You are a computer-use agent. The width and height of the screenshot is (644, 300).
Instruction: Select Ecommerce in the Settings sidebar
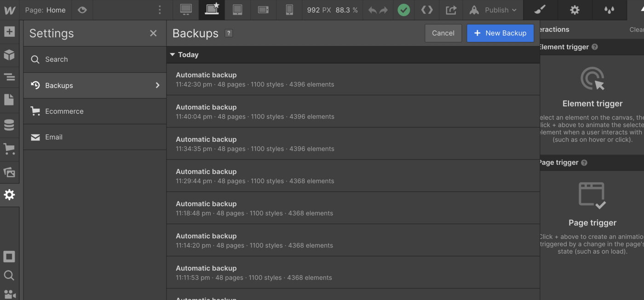64,111
